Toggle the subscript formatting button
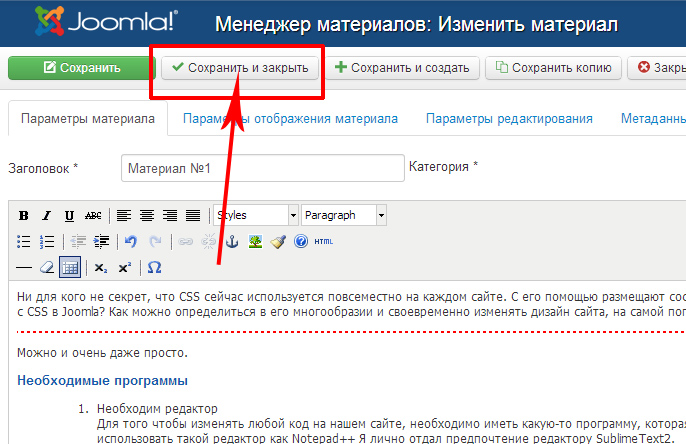Image resolution: width=686 pixels, height=444 pixels. pos(100,268)
